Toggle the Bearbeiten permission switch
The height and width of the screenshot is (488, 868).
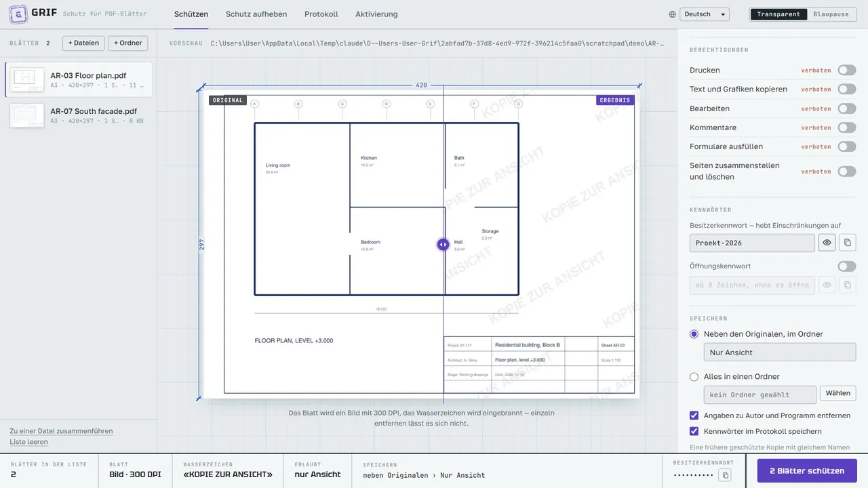[x=847, y=108]
